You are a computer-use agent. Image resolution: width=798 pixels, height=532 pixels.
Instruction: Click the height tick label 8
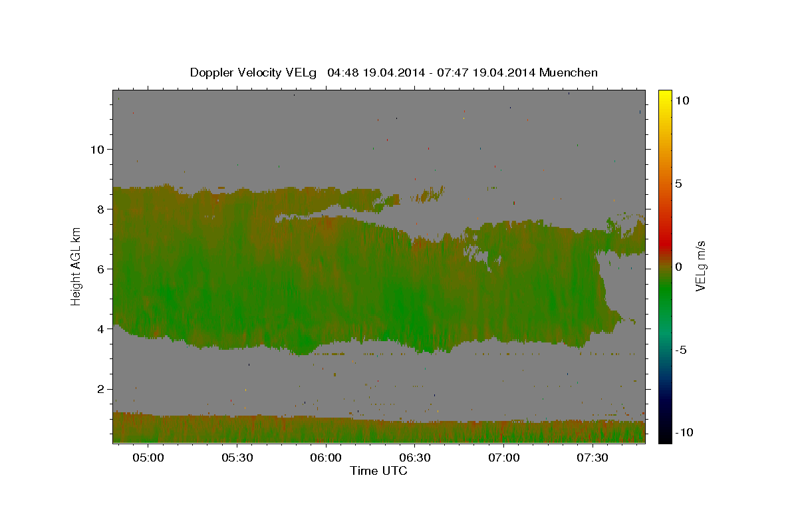coord(101,209)
